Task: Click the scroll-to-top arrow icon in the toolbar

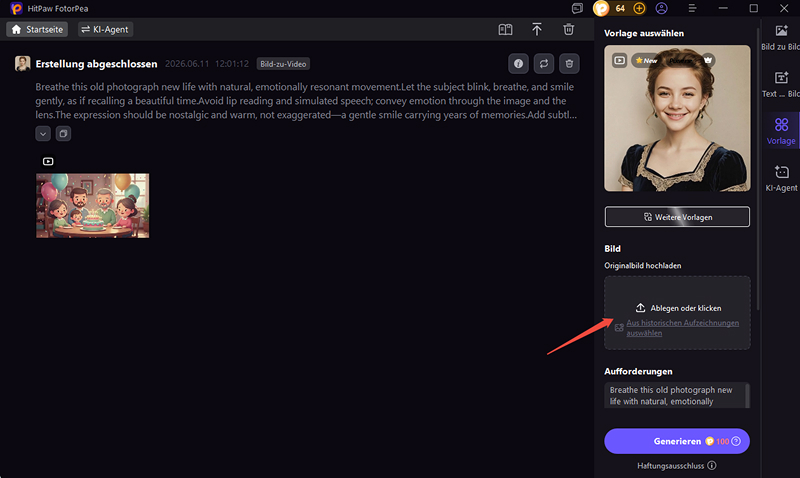Action: pyautogui.click(x=537, y=30)
